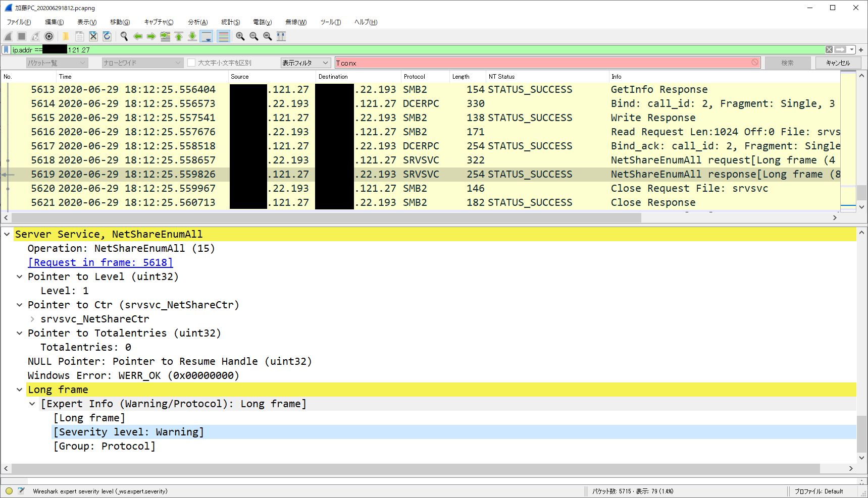Collapse Pointer to Ctr node
Viewport: 868px width, 498px height.
[20, 305]
